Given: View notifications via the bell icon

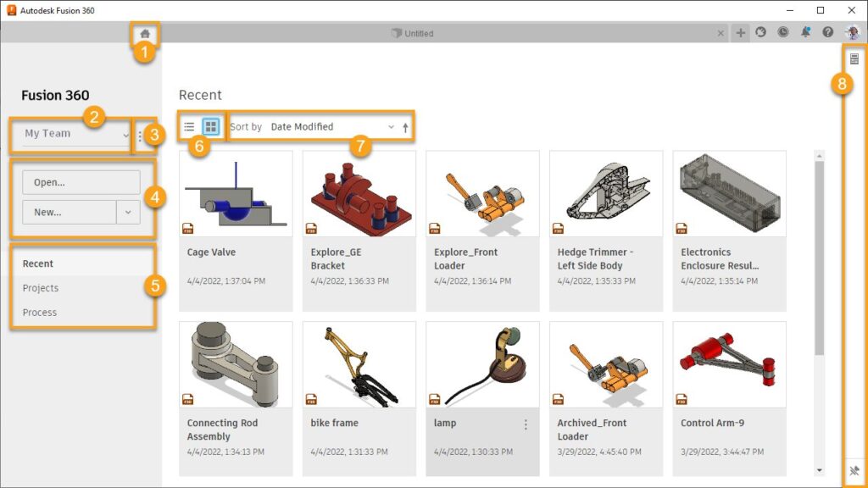Looking at the screenshot, I should click(805, 32).
